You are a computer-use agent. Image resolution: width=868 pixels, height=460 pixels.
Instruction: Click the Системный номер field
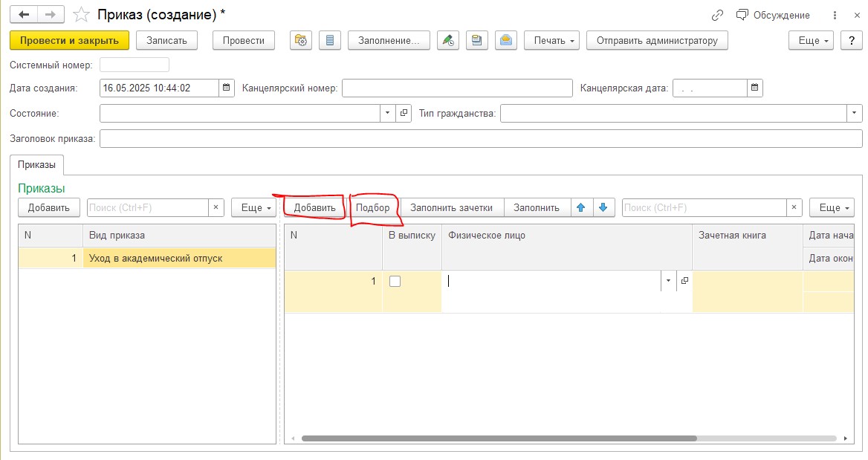click(135, 65)
